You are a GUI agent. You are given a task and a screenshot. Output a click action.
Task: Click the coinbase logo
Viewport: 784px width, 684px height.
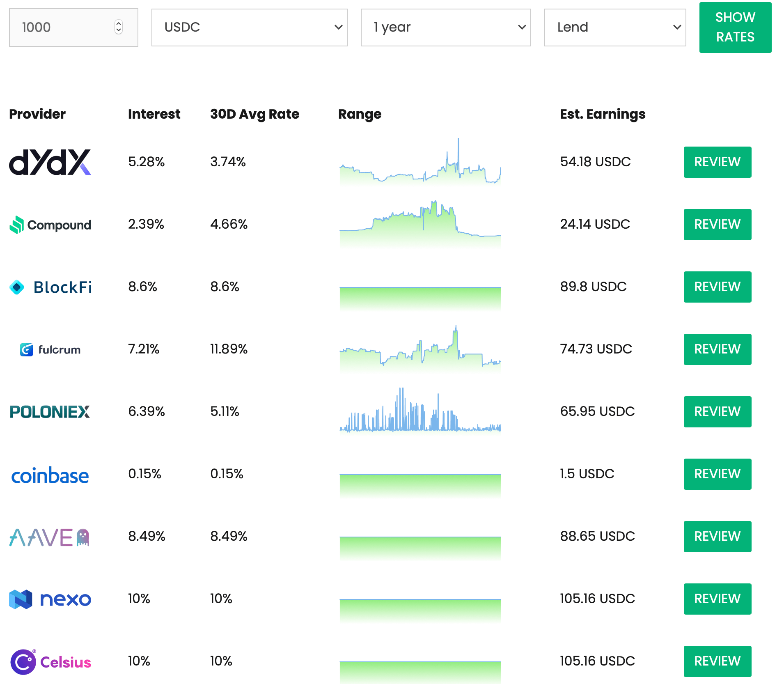[x=50, y=475]
